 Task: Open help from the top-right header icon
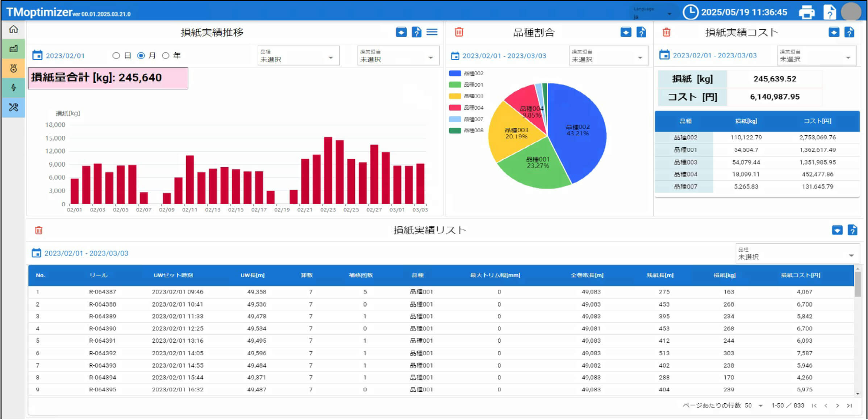[829, 12]
